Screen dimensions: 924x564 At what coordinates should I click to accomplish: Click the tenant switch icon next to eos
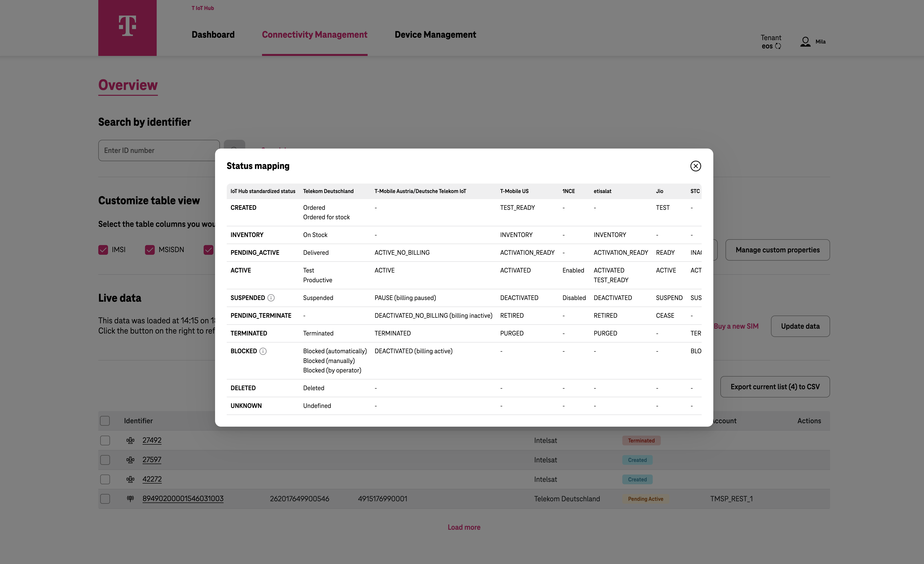(x=778, y=46)
